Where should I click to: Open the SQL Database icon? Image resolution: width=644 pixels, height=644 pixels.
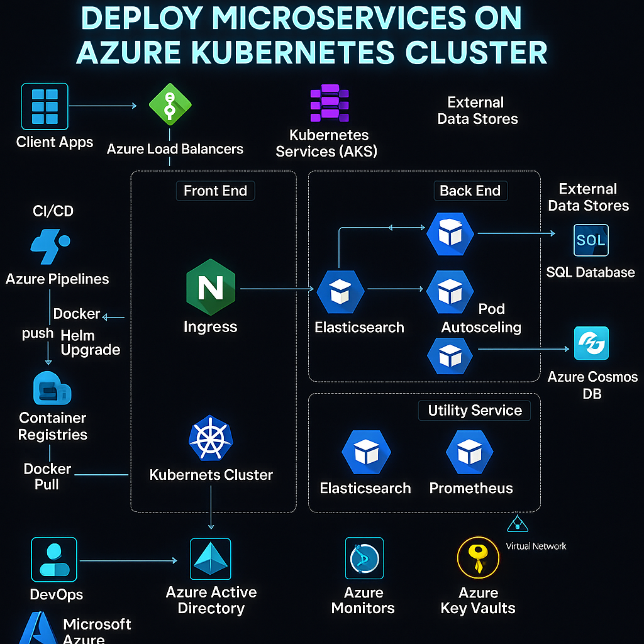pos(591,240)
